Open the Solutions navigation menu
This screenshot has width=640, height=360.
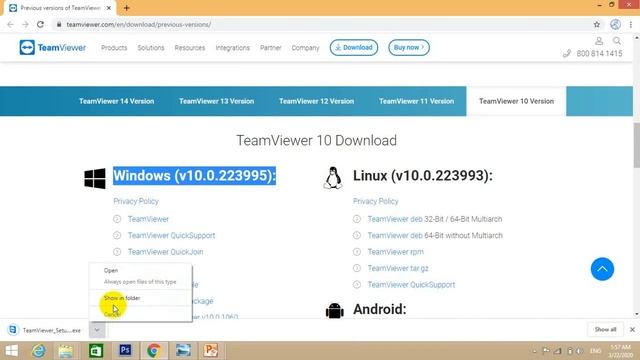[151, 48]
